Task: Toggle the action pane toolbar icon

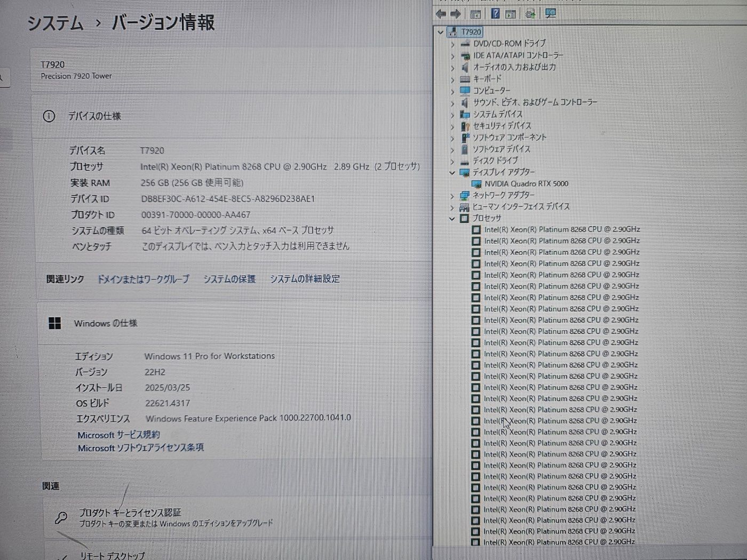Action: pyautogui.click(x=511, y=14)
